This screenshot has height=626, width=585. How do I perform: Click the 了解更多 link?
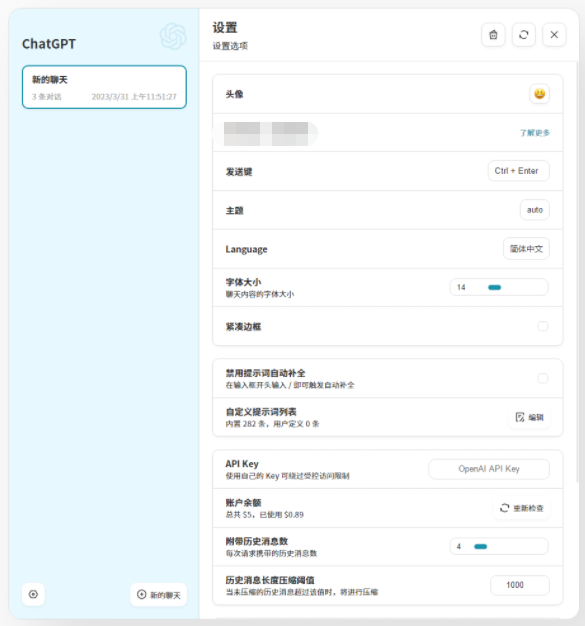click(535, 133)
